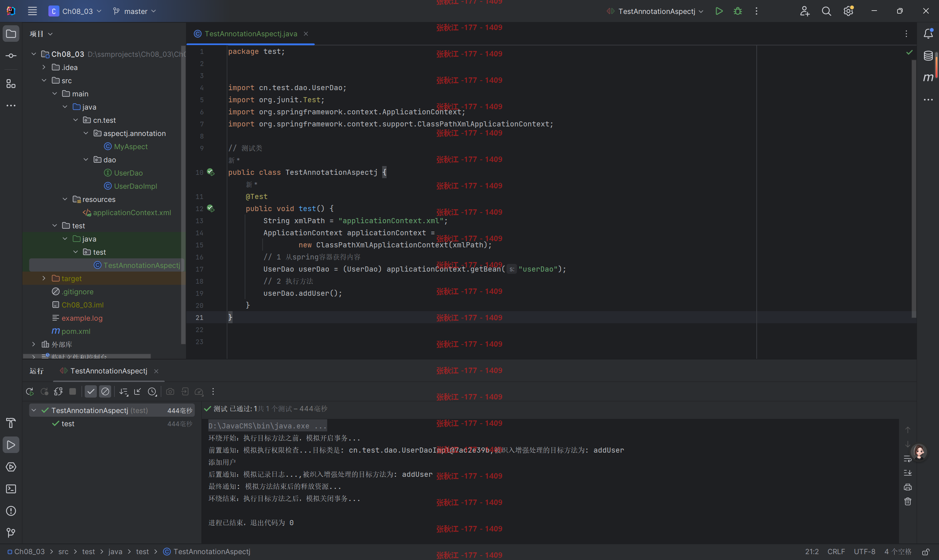
Task: Expand the target folder
Action: pyautogui.click(x=44, y=278)
